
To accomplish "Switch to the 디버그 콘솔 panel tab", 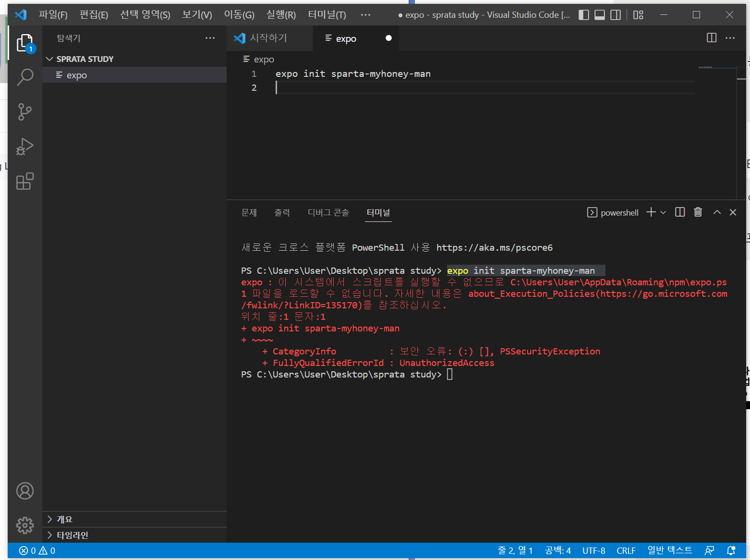I will point(328,212).
